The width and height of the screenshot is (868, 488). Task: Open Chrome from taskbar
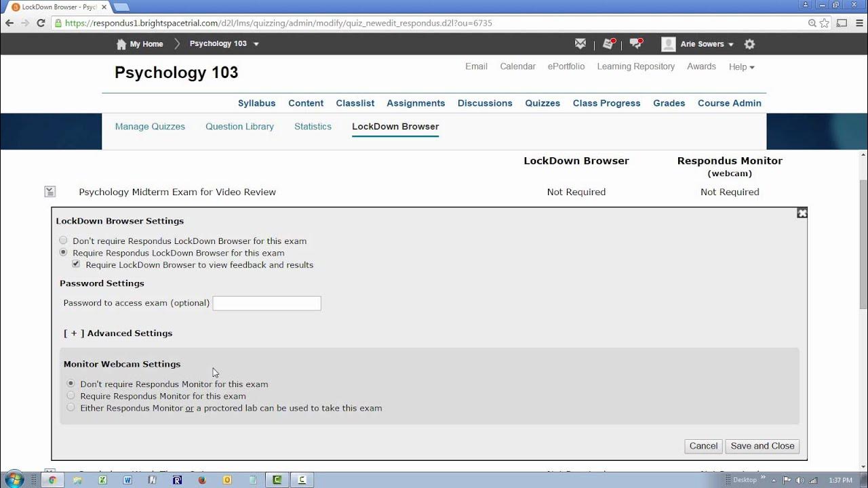pyautogui.click(x=52, y=480)
